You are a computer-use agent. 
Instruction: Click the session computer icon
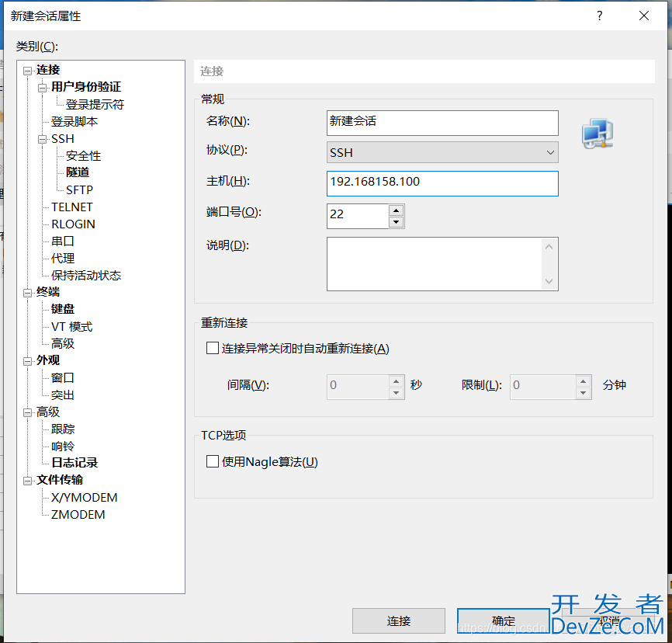point(598,134)
